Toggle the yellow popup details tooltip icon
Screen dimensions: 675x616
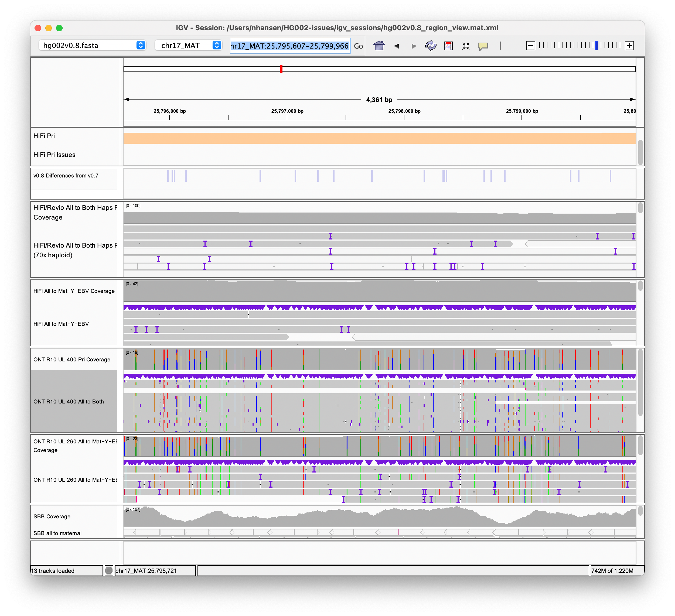pyautogui.click(x=483, y=46)
